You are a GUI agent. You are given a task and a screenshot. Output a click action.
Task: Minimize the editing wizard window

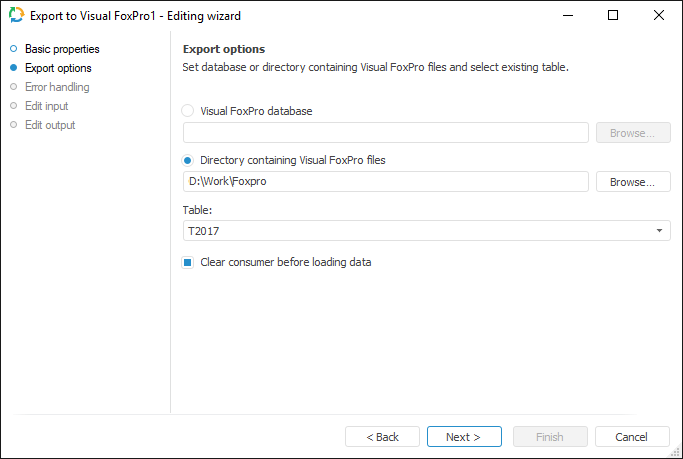tap(567, 16)
